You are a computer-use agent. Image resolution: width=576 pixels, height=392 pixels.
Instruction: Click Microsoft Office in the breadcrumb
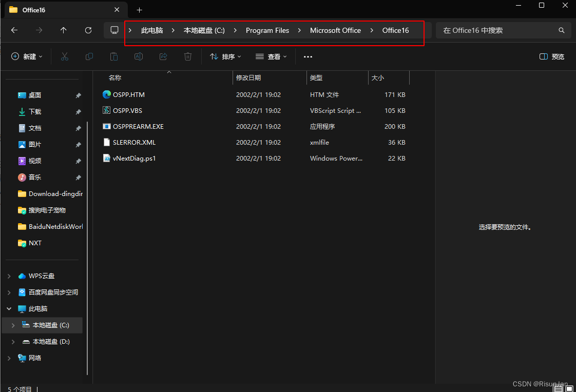click(x=335, y=30)
